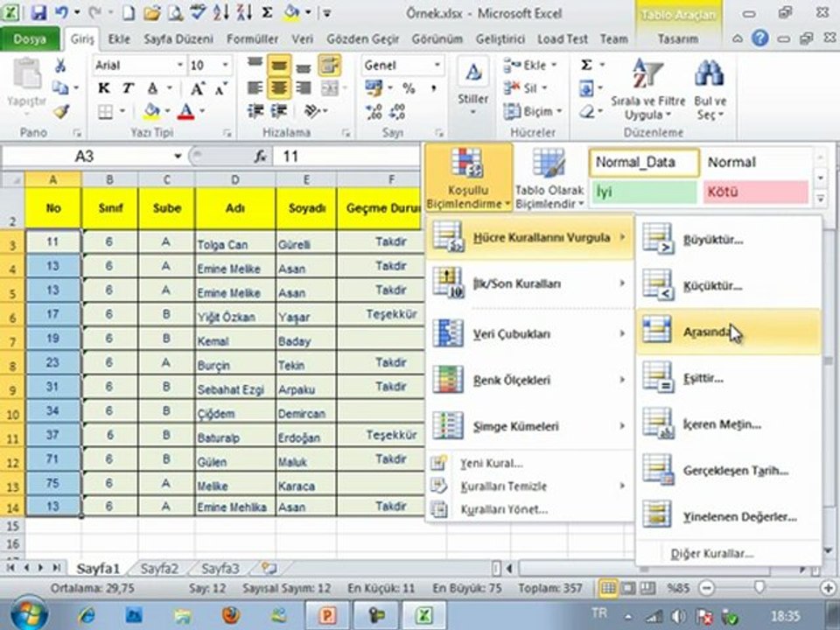
Task: Toggle center horizontal alignment
Action: click(279, 87)
